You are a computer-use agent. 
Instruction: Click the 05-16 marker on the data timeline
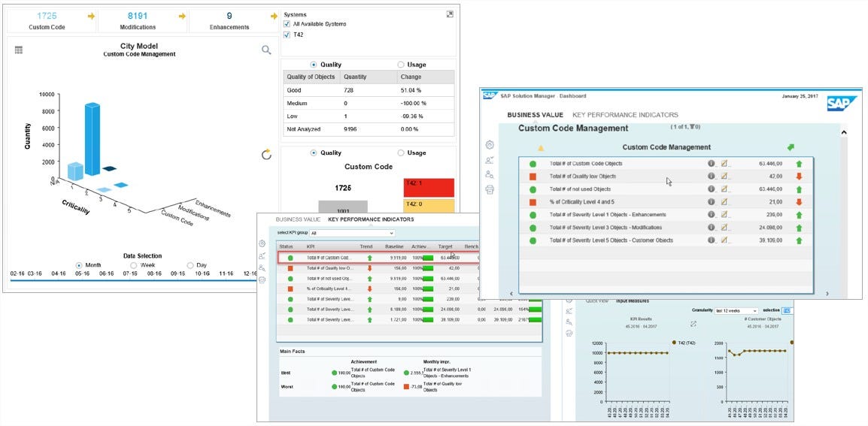point(83,273)
